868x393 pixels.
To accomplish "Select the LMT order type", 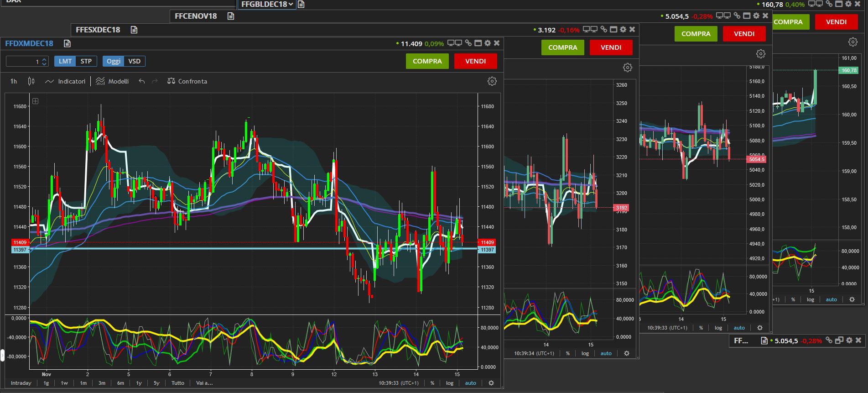I will 65,61.
